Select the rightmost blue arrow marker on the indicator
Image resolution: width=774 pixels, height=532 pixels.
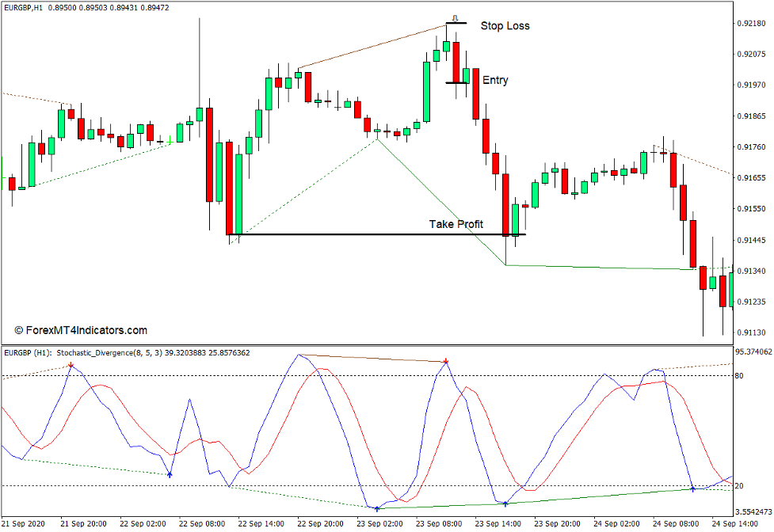click(692, 489)
